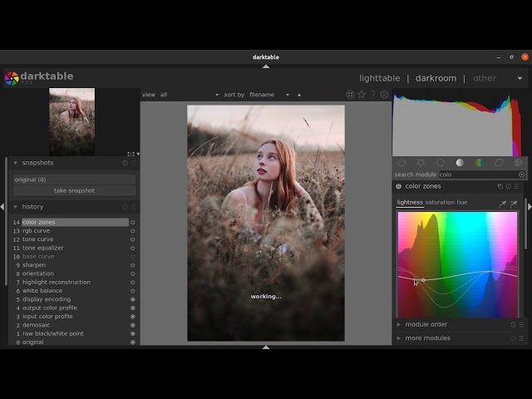Image resolution: width=532 pixels, height=399 pixels.
Task: Select the color zones curve node
Action: click(x=423, y=280)
